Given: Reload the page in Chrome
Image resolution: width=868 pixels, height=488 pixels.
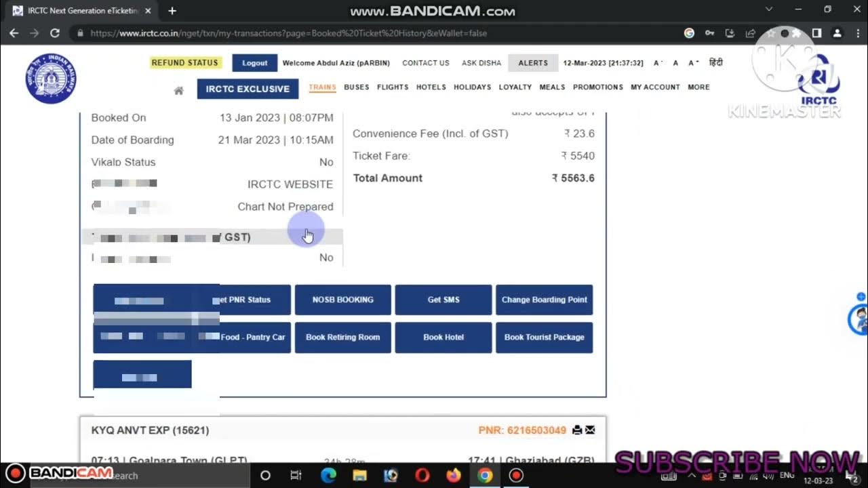Looking at the screenshot, I should click(x=55, y=33).
